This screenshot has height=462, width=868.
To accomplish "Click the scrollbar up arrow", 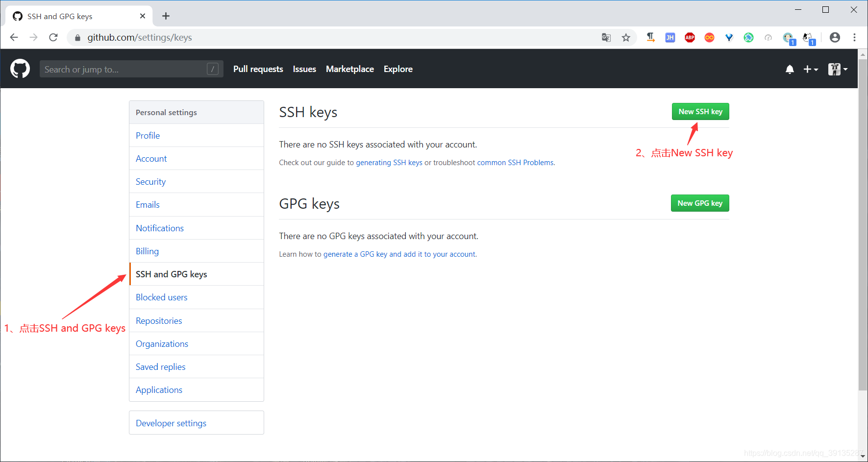I will pyautogui.click(x=863, y=54).
